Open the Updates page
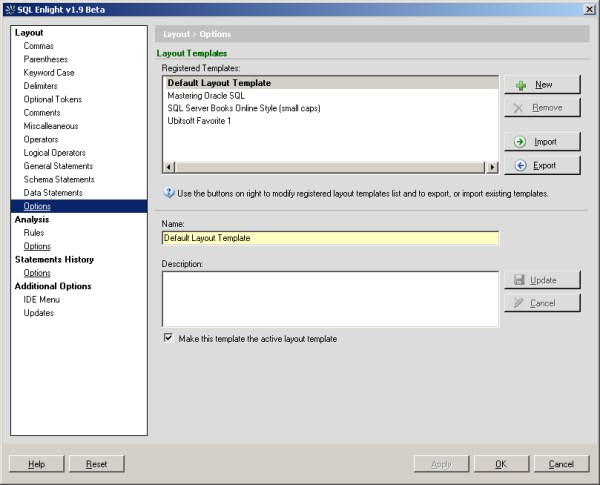This screenshot has height=485, width=600. [x=39, y=313]
